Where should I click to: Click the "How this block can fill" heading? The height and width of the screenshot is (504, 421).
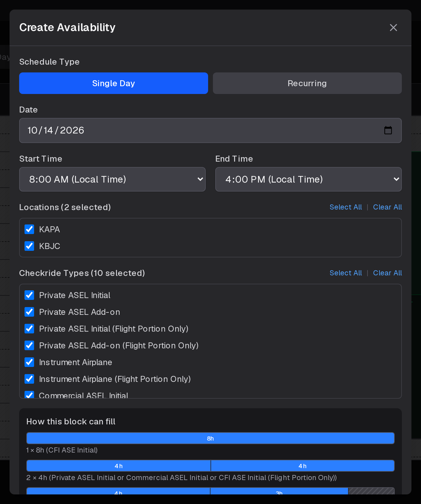click(x=71, y=421)
